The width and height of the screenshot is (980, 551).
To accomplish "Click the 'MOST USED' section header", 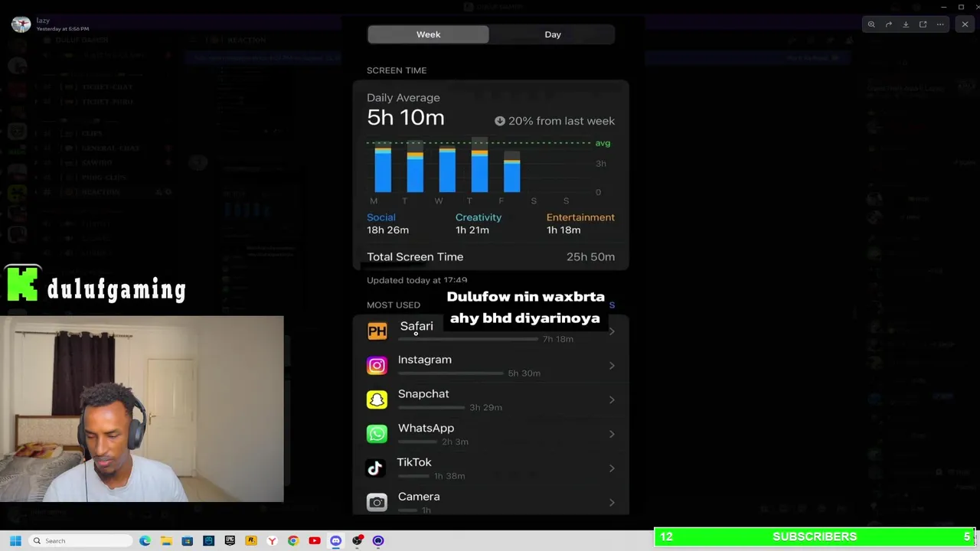I will [394, 305].
